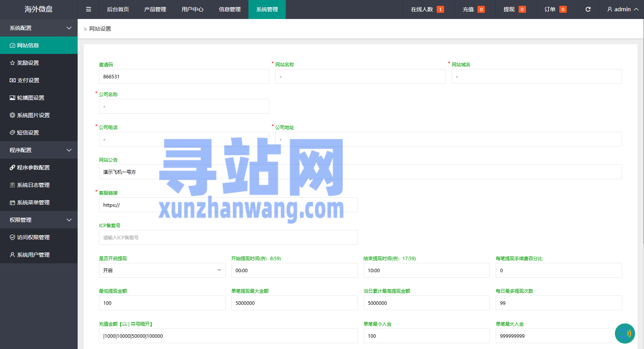View 在线人数 counter
644x349 pixels.
[x=427, y=9]
